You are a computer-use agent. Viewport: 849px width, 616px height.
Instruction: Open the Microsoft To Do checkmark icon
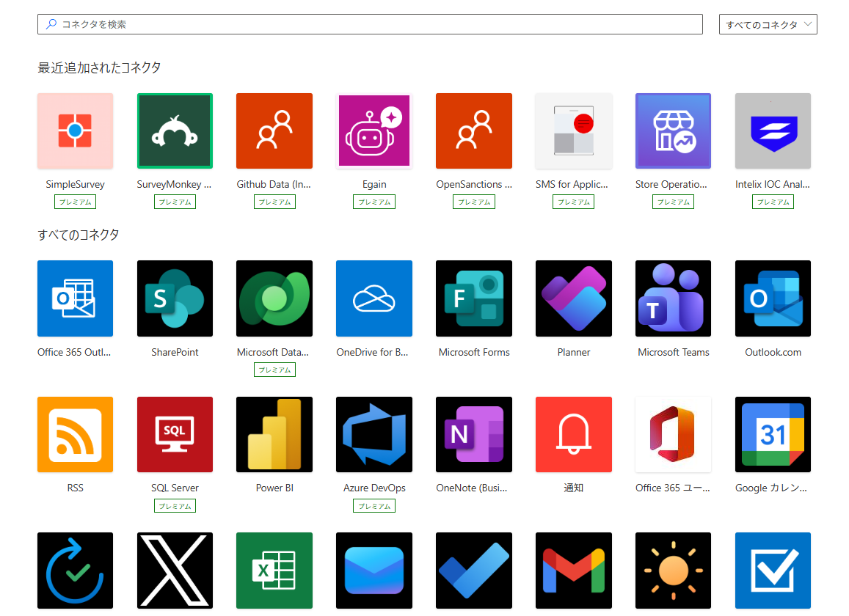pyautogui.click(x=474, y=571)
